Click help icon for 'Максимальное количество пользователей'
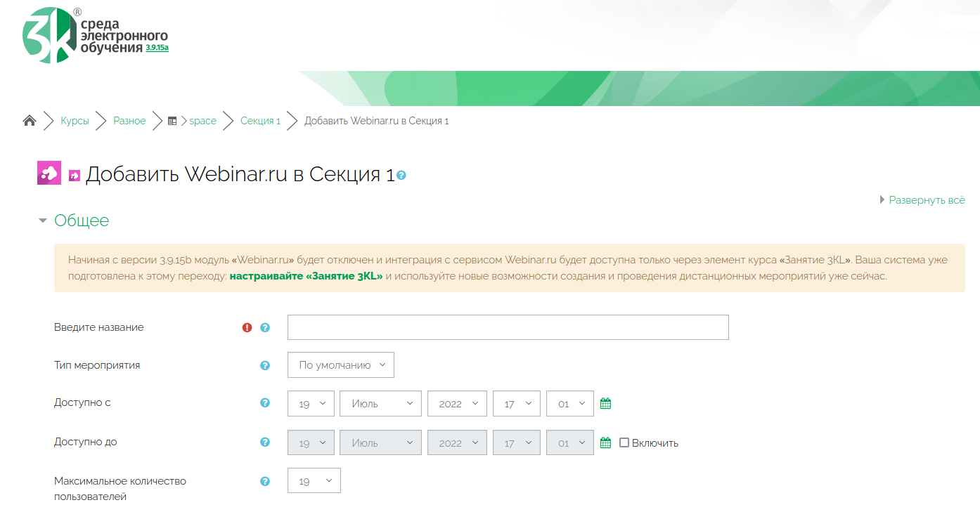The image size is (980, 512). pos(265,481)
